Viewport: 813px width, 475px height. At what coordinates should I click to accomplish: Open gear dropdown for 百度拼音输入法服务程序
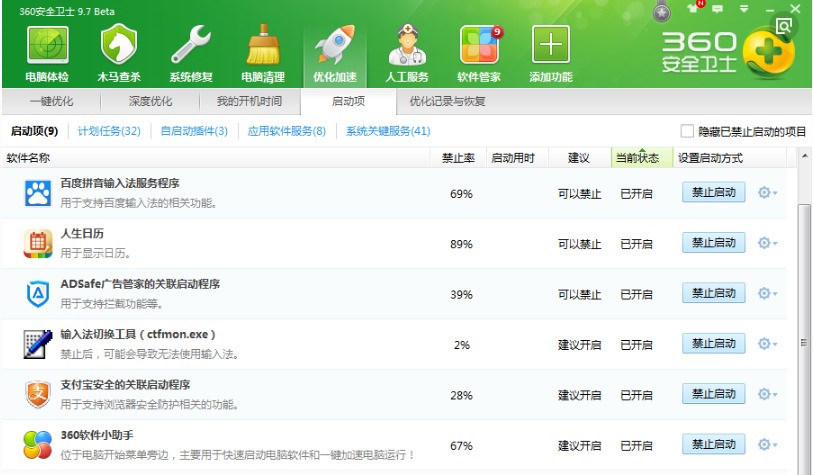pyautogui.click(x=767, y=193)
